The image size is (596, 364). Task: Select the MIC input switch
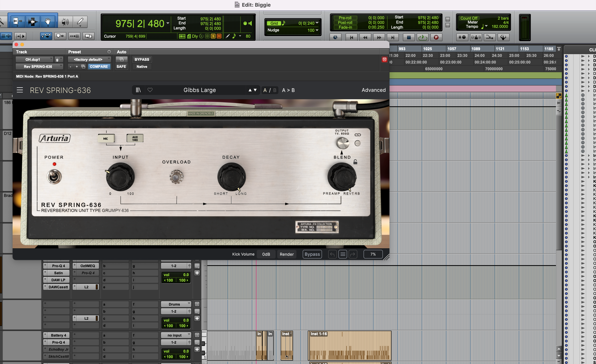pyautogui.click(x=106, y=138)
